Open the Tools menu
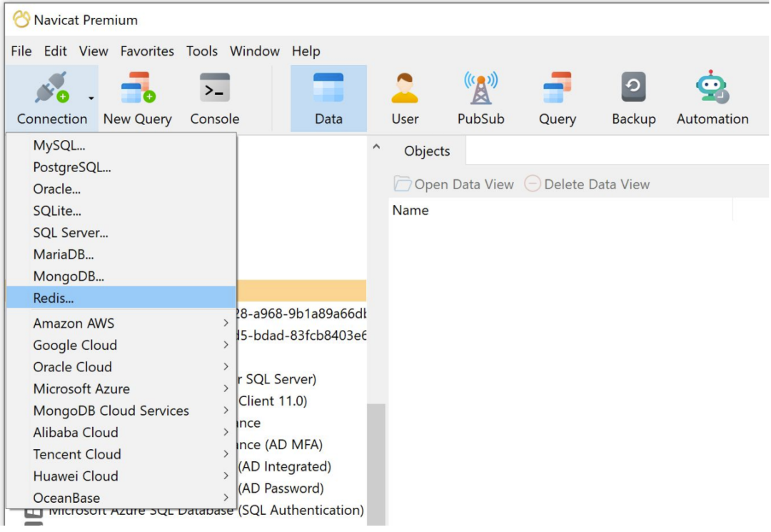This screenshot has height=532, width=771. [201, 51]
